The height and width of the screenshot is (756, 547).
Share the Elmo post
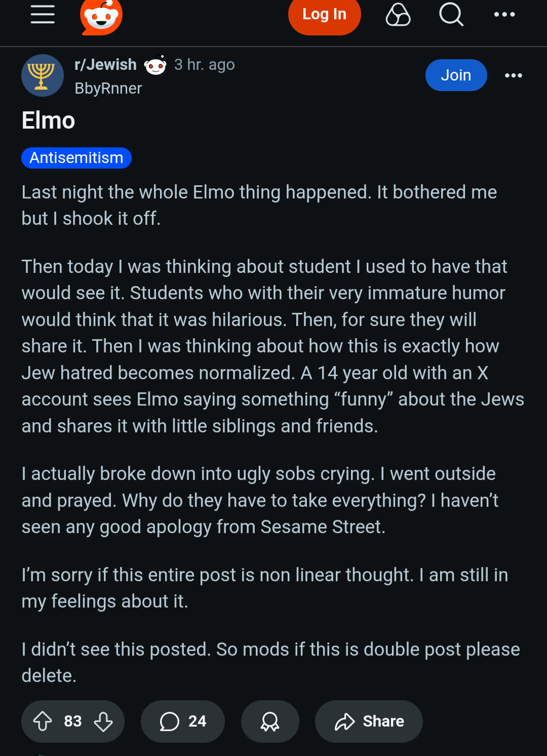[369, 721]
